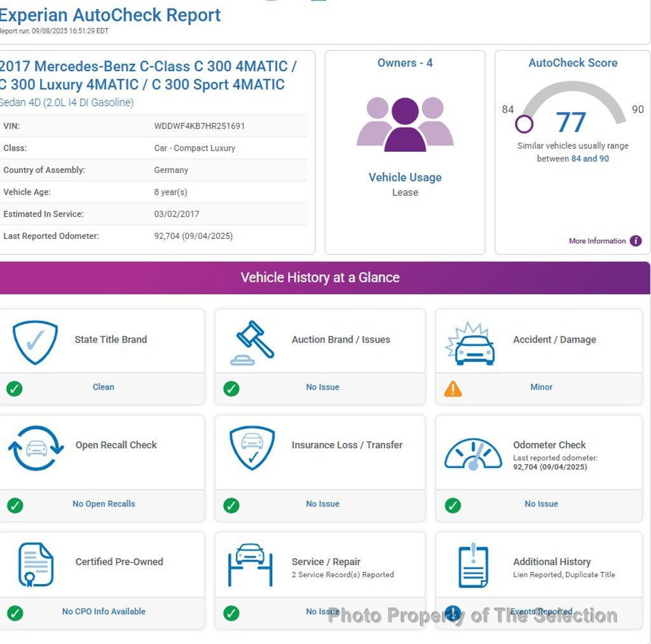This screenshot has height=644, width=651.
Task: Click the Vehicle History at a Glance banner
Action: point(320,278)
